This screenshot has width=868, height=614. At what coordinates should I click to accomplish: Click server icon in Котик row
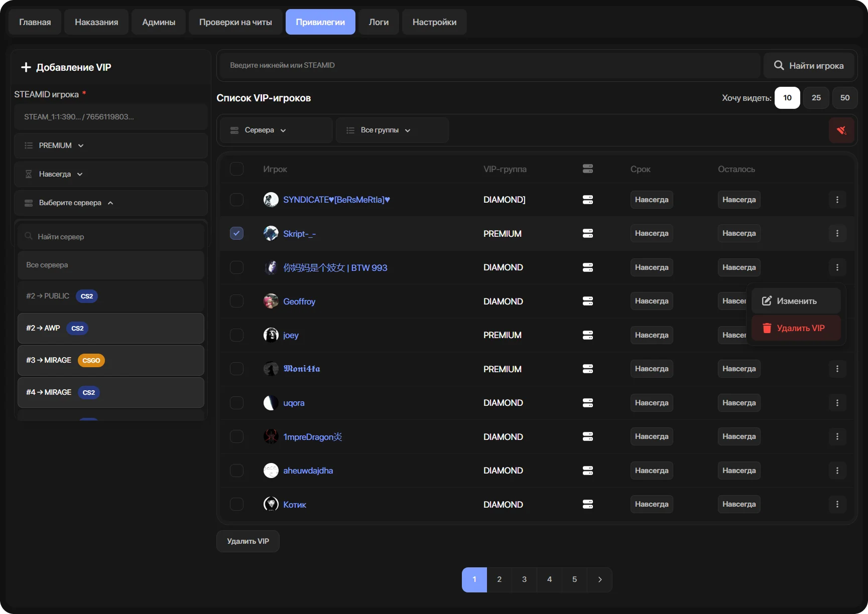588,504
